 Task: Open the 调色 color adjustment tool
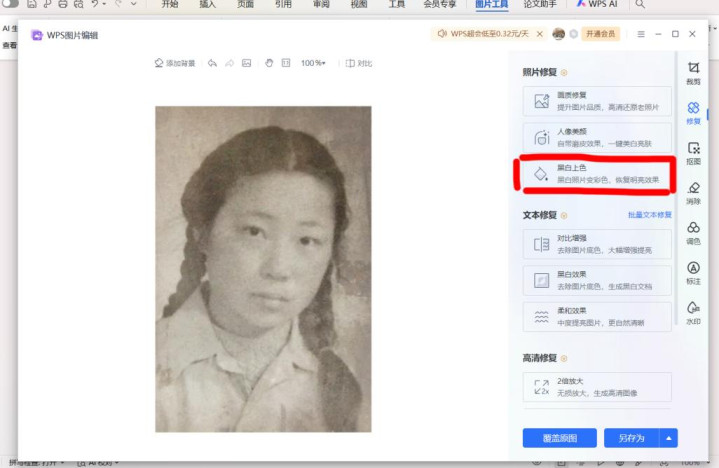[693, 233]
